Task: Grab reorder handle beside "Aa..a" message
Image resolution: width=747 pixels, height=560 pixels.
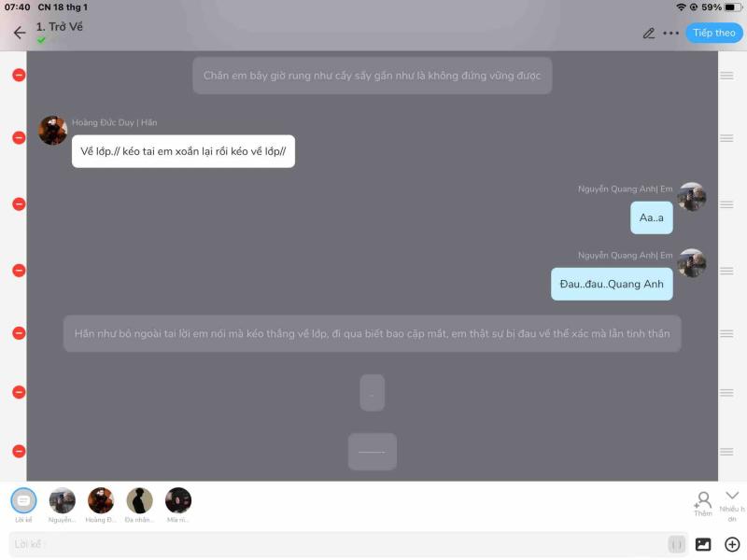Action: pos(726,204)
